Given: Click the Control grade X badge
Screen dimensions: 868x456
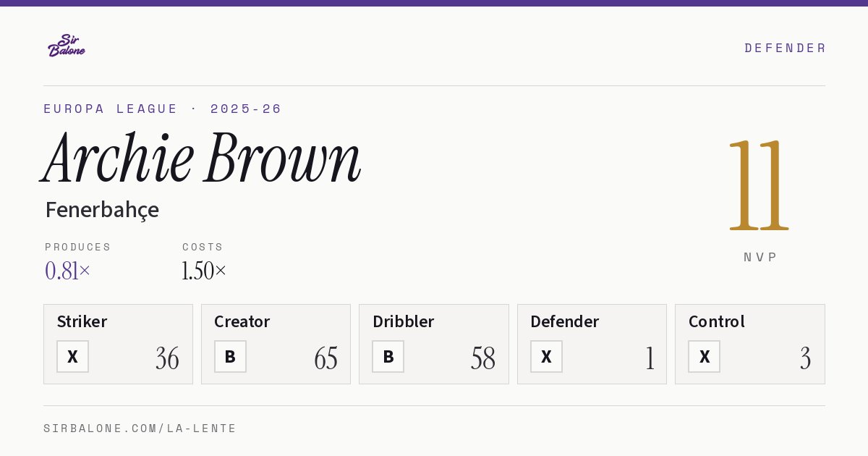Looking at the screenshot, I should click(x=704, y=356).
